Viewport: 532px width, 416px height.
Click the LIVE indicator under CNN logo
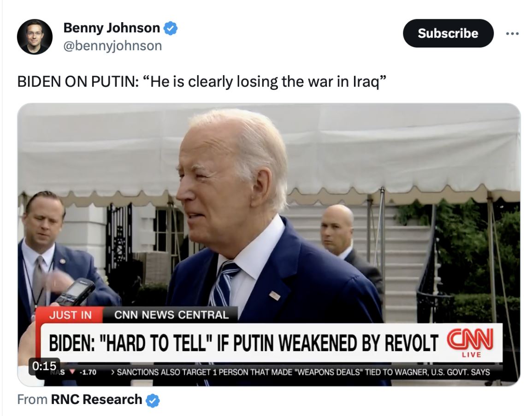point(471,355)
